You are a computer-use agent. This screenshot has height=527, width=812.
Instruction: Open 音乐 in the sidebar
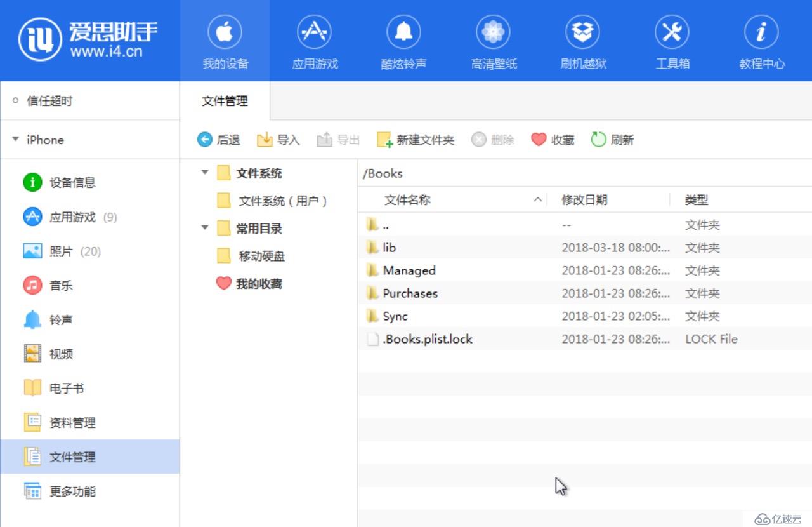click(89, 286)
